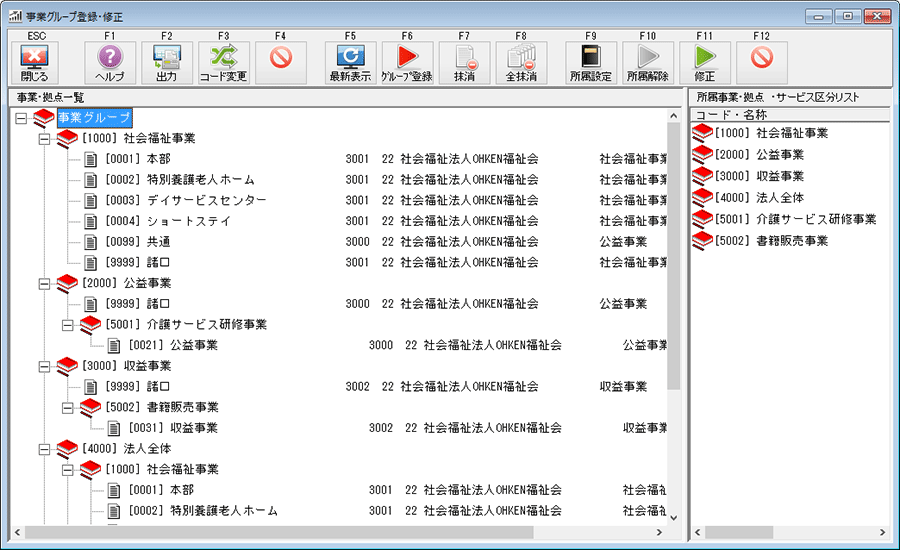The height and width of the screenshot is (550, 900).
Task: Click book icon of [3000] 収益事業 in right list
Action: [x=702, y=176]
